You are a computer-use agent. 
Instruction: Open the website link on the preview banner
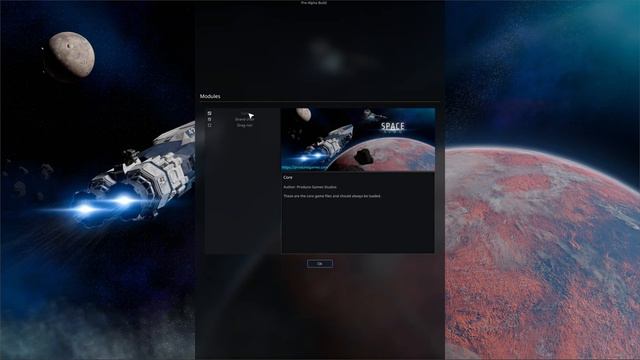coord(305,167)
